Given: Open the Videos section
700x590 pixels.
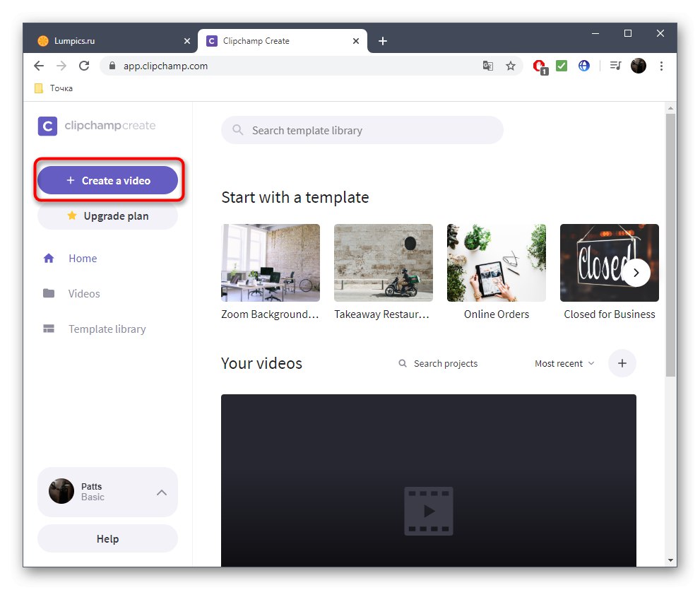Looking at the screenshot, I should pyautogui.click(x=84, y=293).
